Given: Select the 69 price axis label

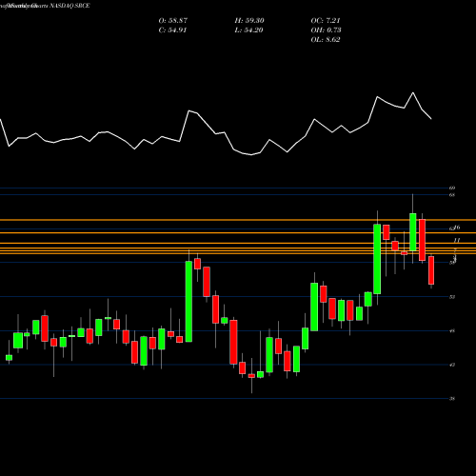Looking at the screenshot, I should point(452,188).
